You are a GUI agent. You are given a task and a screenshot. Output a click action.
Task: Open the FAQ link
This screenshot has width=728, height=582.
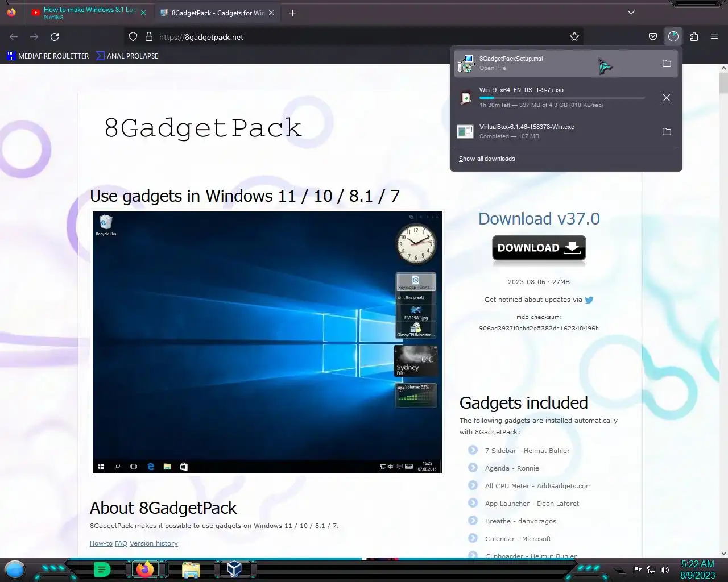[x=121, y=543]
